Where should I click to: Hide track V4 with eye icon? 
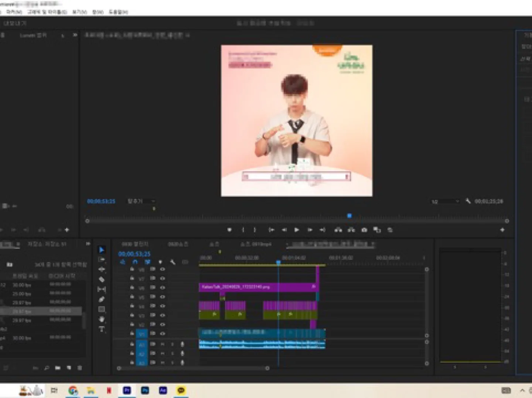tap(162, 306)
